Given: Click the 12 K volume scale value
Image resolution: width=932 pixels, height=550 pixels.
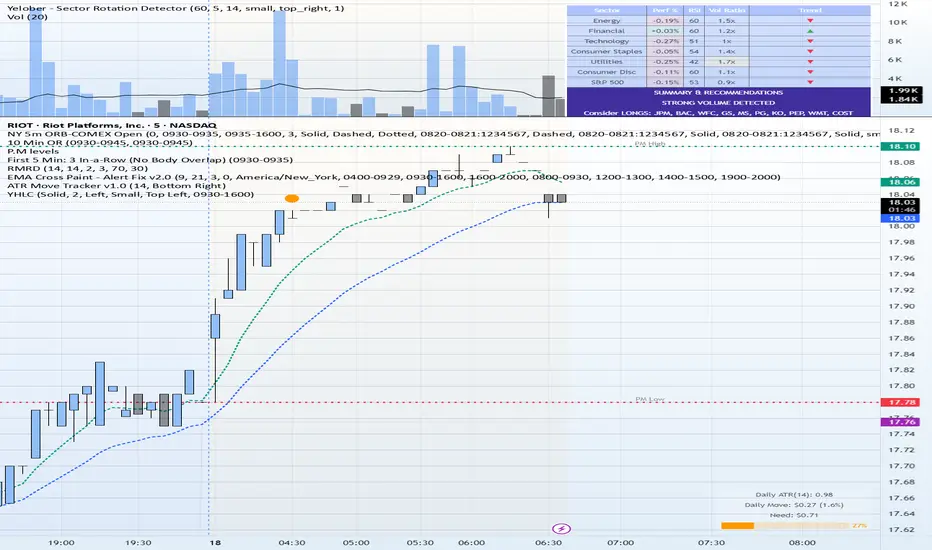Looking at the screenshot, I should [897, 4].
